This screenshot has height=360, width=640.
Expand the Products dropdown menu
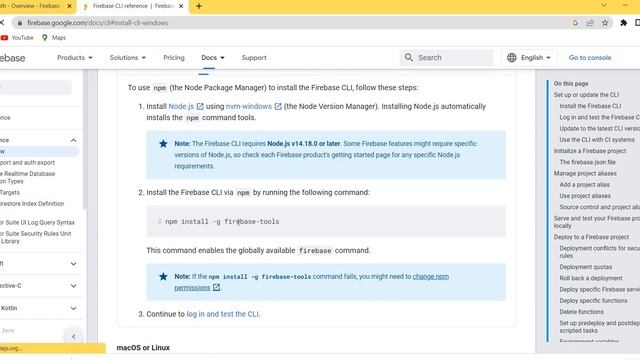click(x=75, y=58)
